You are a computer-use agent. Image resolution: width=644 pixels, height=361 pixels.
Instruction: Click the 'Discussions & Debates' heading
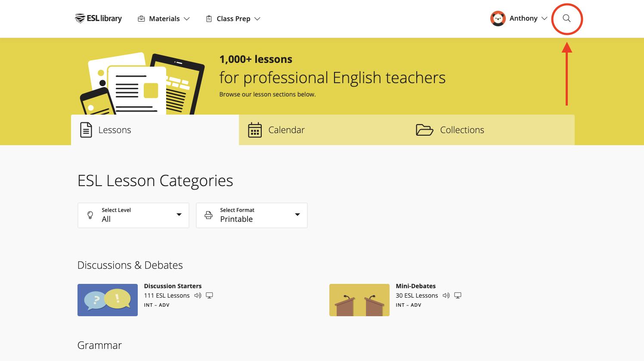130,265
